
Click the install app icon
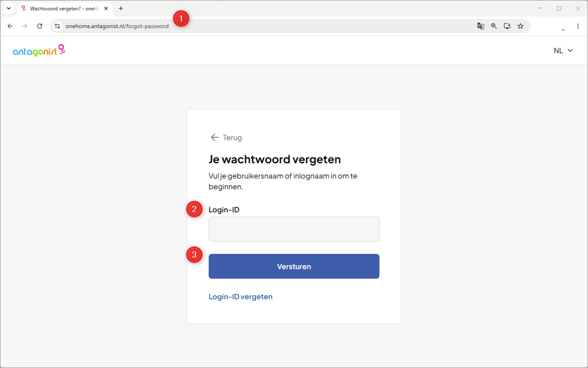coord(507,26)
